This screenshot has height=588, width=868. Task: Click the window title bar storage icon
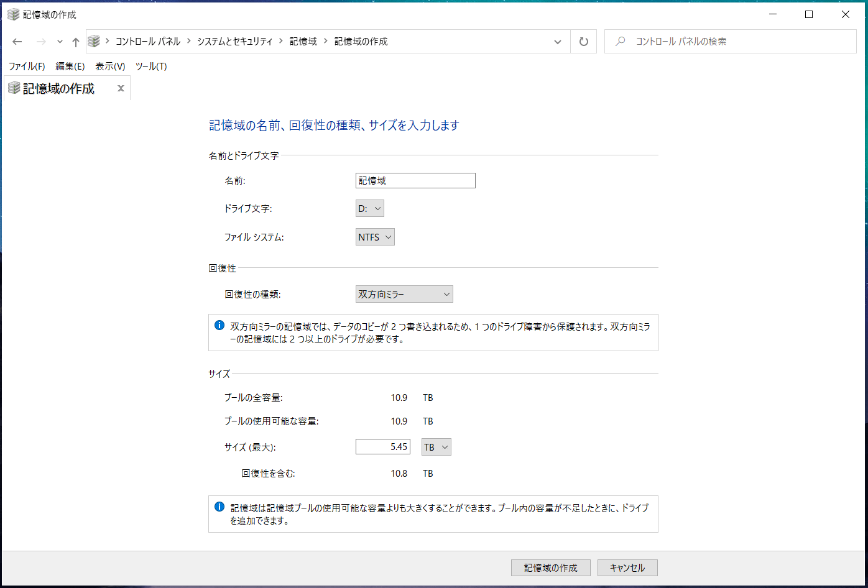(x=13, y=14)
